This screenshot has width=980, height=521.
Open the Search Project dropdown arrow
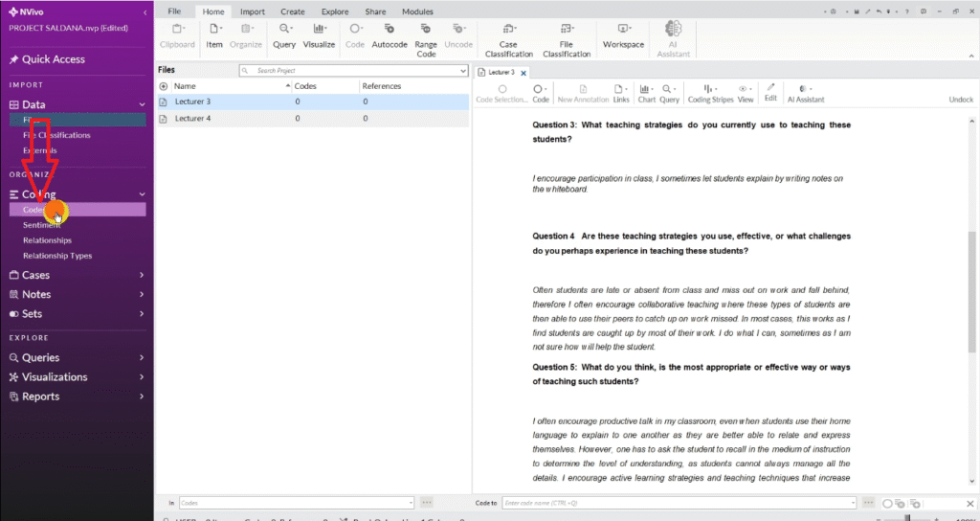point(464,71)
